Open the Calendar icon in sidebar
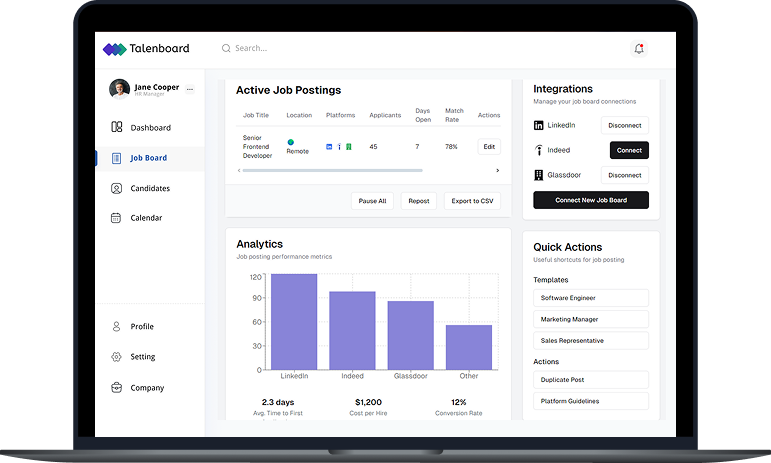The height and width of the screenshot is (463, 771). [x=117, y=218]
